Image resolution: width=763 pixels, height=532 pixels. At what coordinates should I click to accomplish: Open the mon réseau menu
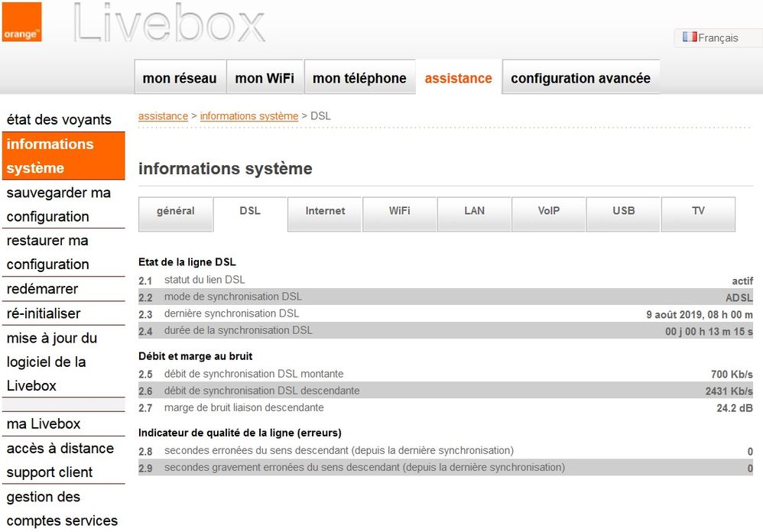(x=180, y=77)
